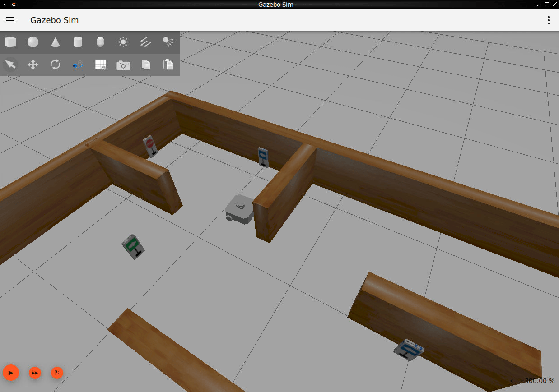Start the simulation with the play button

tap(11, 373)
